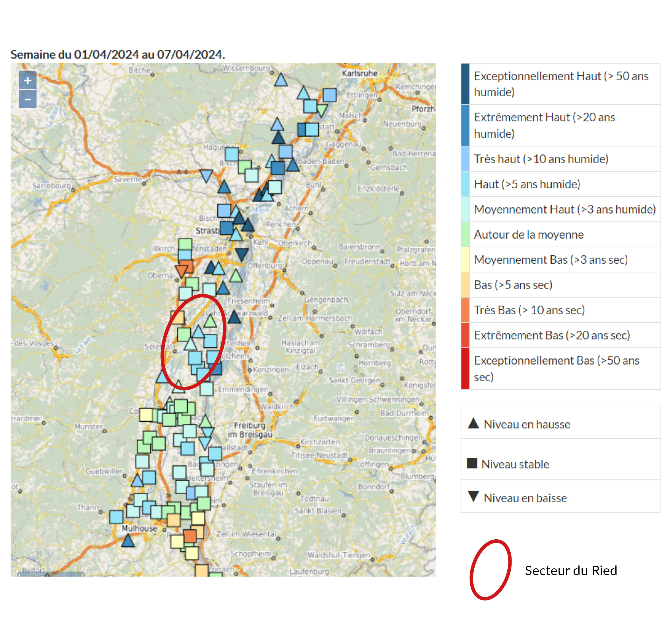
Task: Click the pale yellow square marker near Colmar
Action: [x=146, y=415]
